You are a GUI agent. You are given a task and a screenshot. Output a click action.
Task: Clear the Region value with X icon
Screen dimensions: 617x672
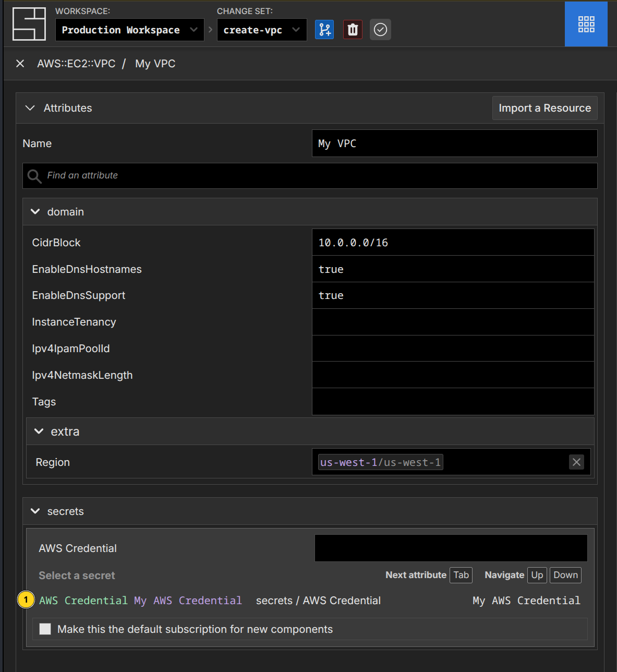click(576, 462)
